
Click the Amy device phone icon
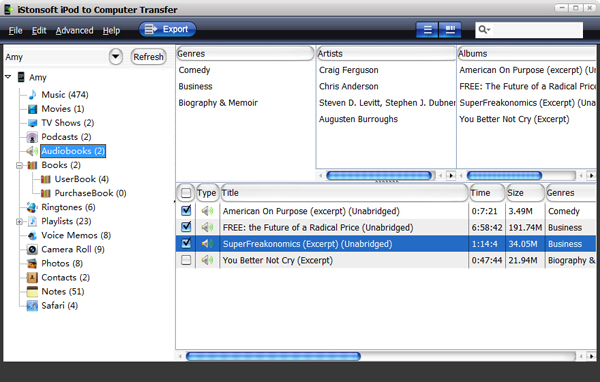point(21,77)
